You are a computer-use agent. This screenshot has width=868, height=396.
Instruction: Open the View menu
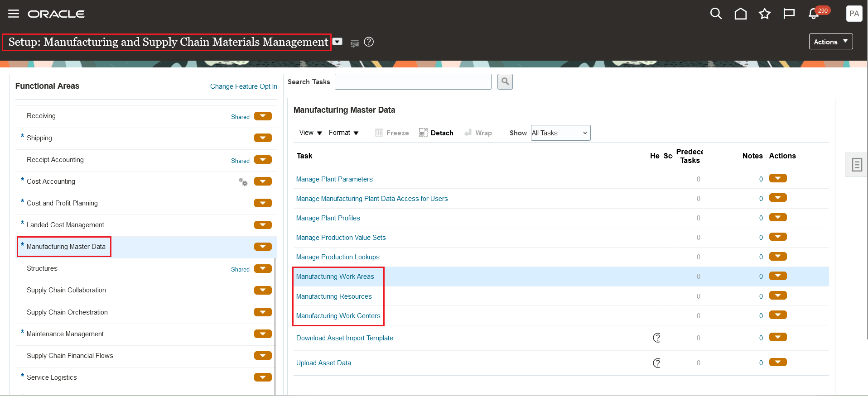click(x=310, y=133)
